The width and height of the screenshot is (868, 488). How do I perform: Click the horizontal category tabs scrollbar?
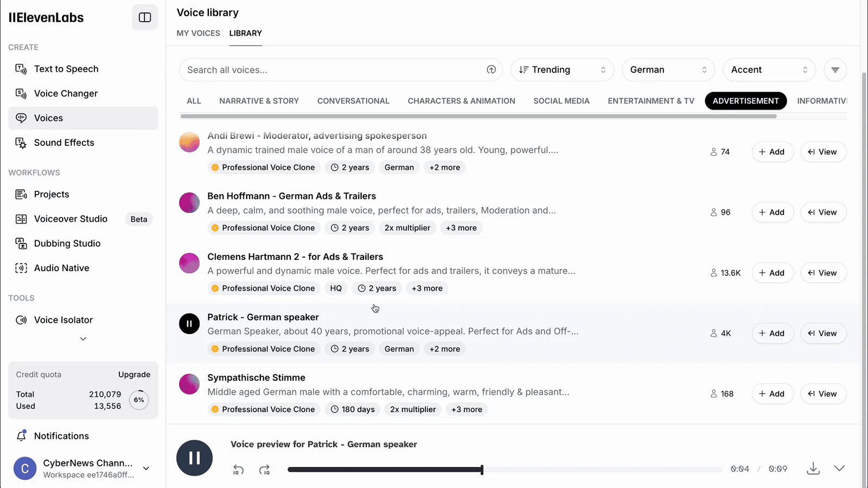point(478,116)
